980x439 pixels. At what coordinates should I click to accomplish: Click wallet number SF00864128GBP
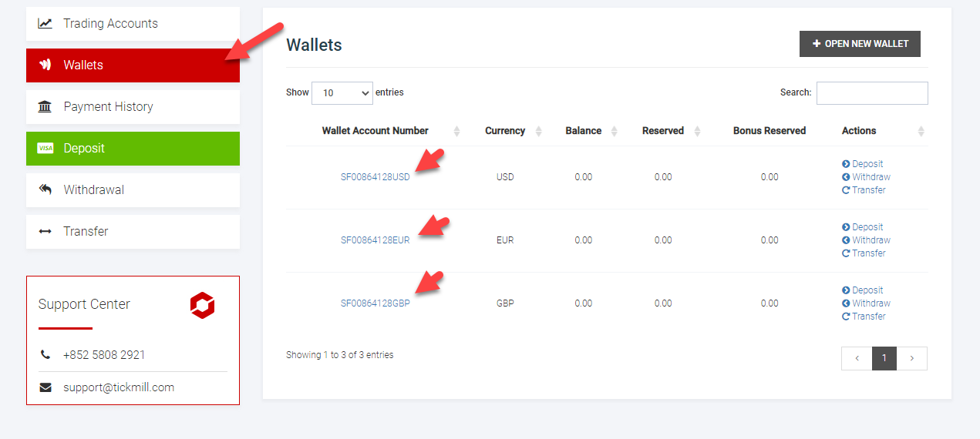[x=375, y=303]
